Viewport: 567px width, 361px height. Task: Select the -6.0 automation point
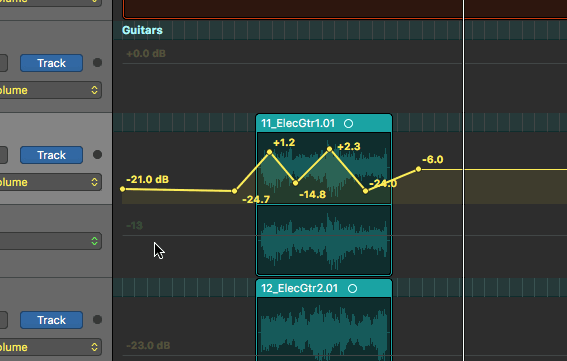pos(418,169)
